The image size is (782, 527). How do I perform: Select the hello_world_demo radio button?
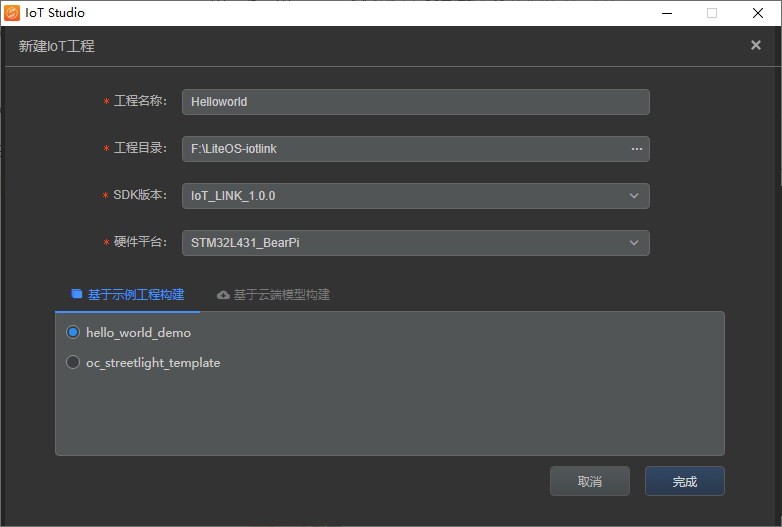click(x=73, y=332)
